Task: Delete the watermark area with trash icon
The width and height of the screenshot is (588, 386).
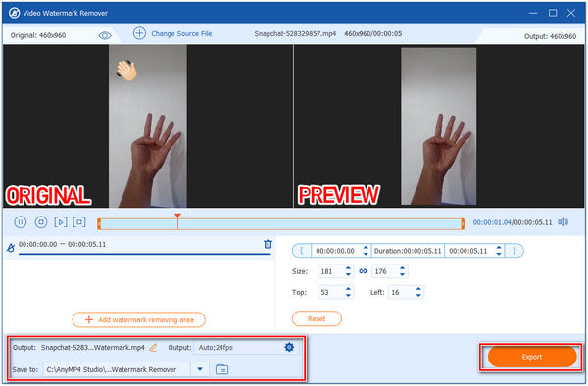Action: coord(268,244)
